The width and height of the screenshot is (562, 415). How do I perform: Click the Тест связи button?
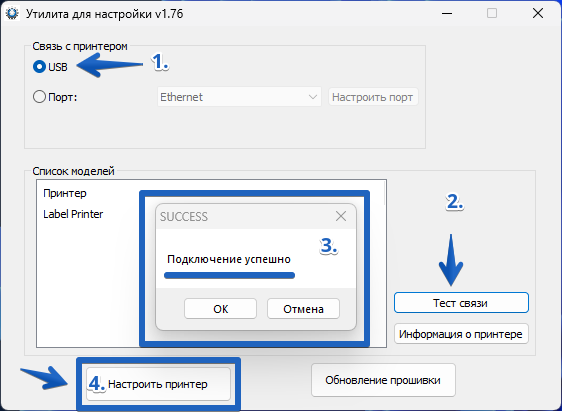[461, 303]
